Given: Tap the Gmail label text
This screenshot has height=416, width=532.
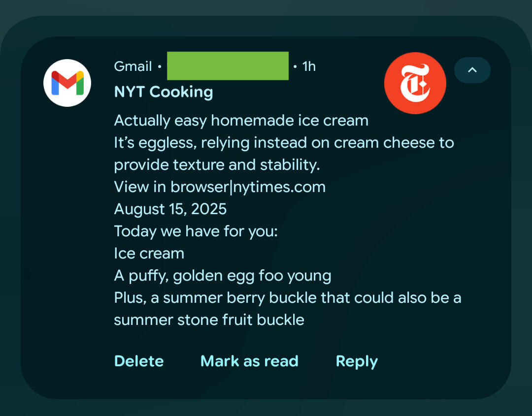Looking at the screenshot, I should [133, 66].
